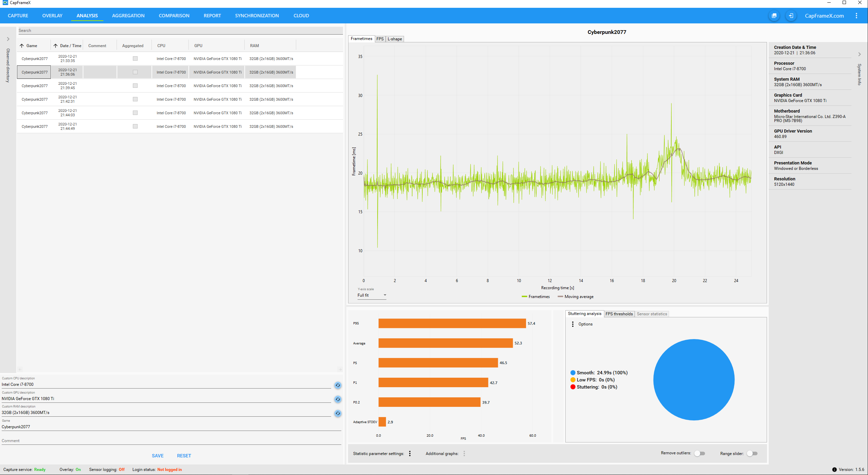The image size is (868, 475).
Task: Check Aggregated box for 21:33:35 record
Action: 135,59
